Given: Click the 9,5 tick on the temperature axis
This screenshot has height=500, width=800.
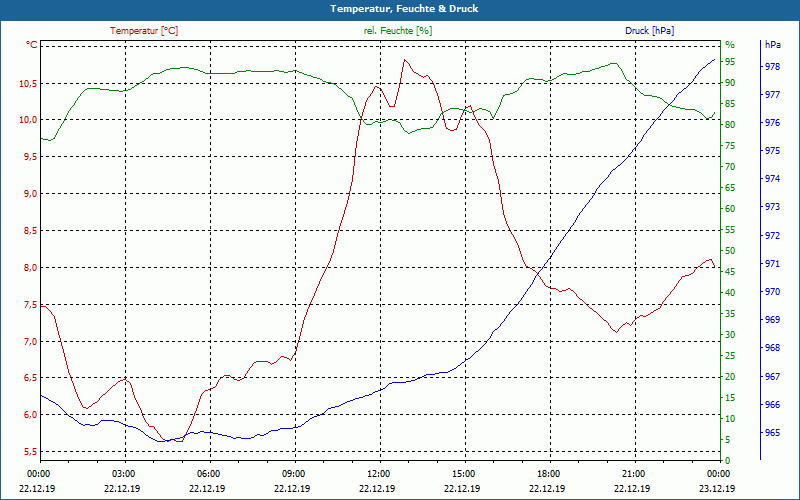Looking at the screenshot, I should [x=30, y=157].
